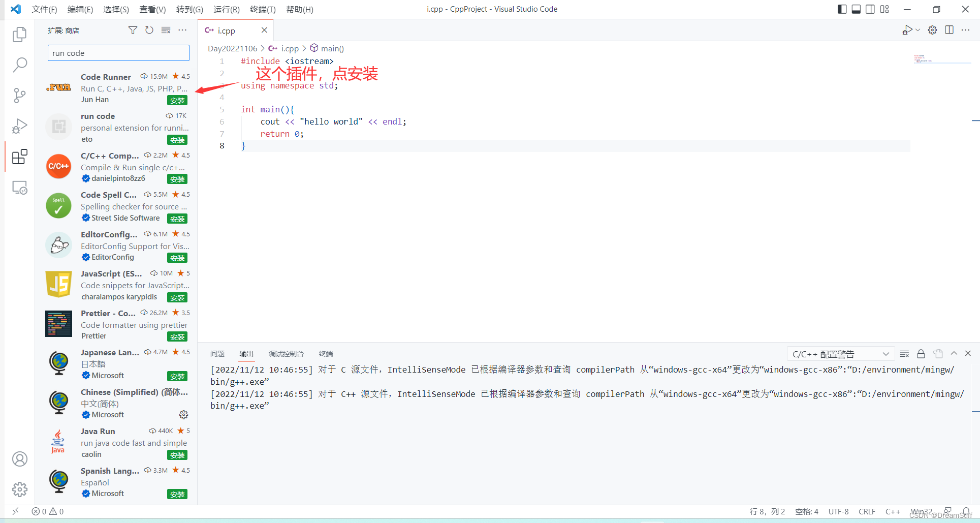Run the C++ file with play button

click(x=907, y=30)
